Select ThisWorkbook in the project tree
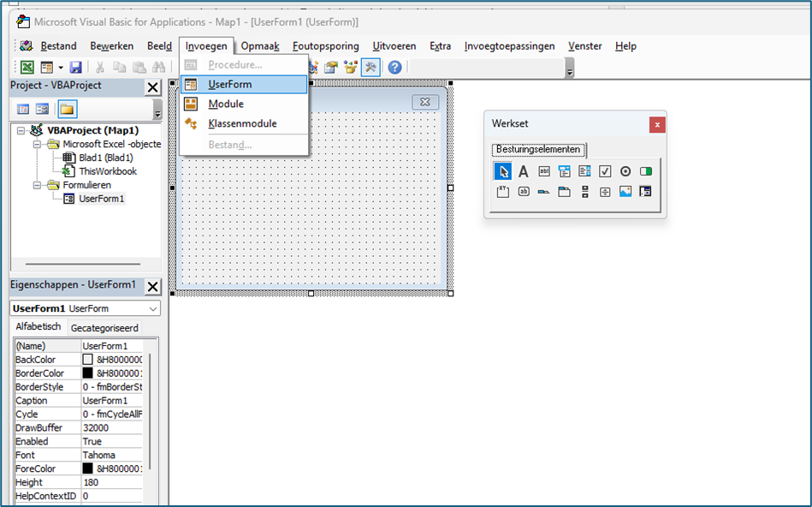This screenshot has height=507, width=812. tap(107, 171)
